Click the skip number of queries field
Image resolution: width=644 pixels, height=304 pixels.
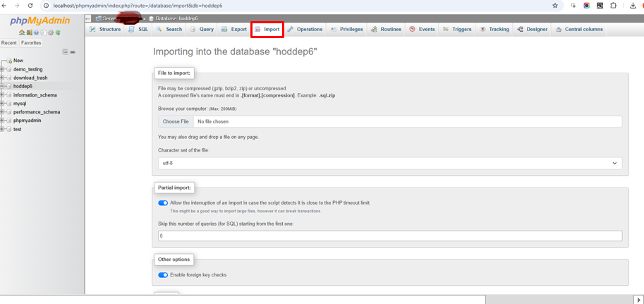tap(390, 236)
